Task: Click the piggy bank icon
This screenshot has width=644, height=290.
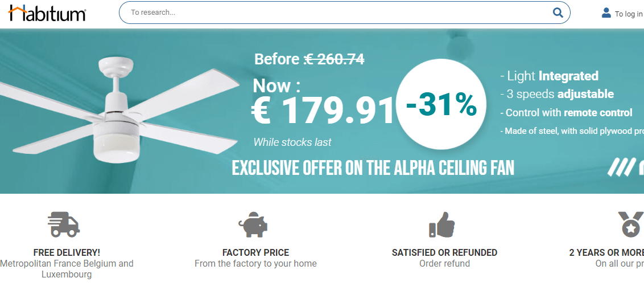Action: (253, 224)
